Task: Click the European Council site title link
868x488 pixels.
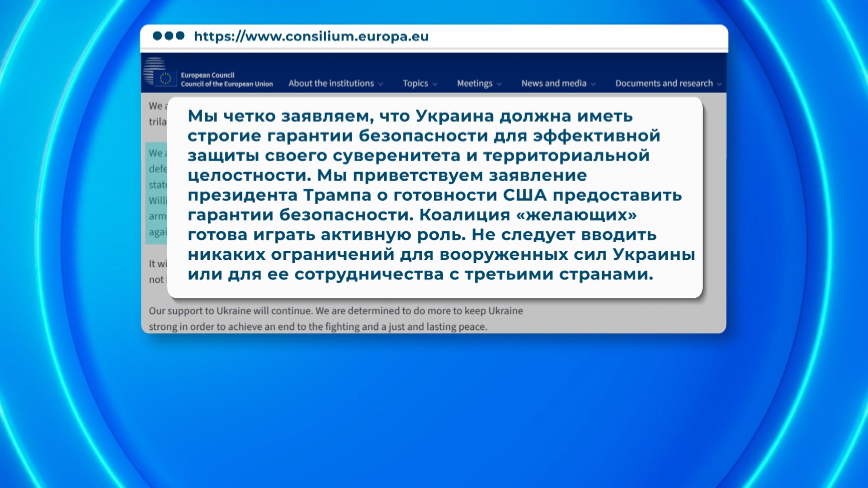Action: (x=227, y=80)
